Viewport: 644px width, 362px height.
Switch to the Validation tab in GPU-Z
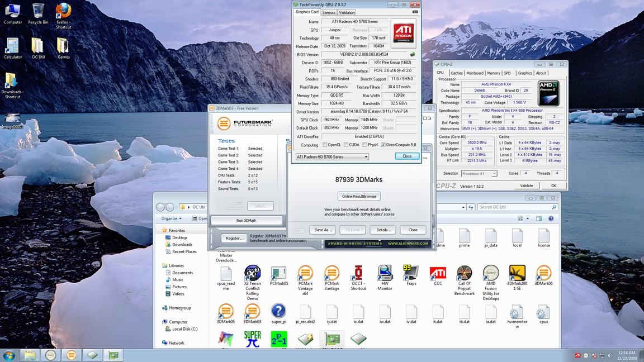coord(347,12)
